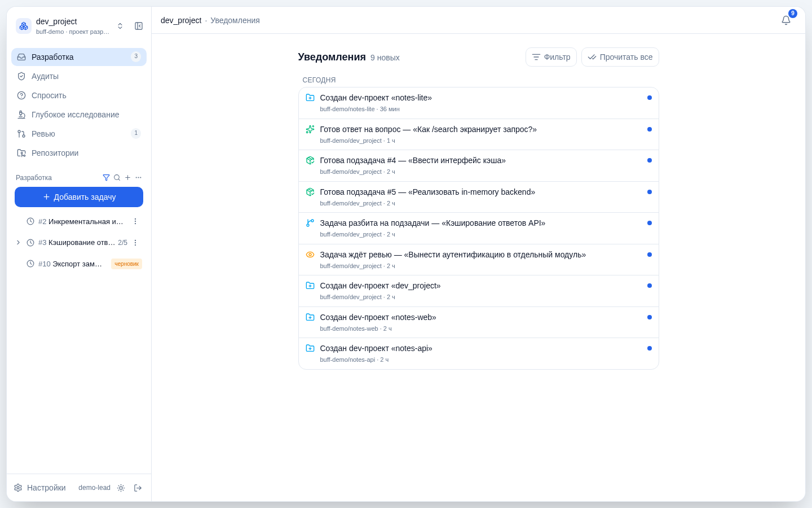This screenshot has height=508, width=812.
Task: Open Глубокое исследование section
Action: point(79,115)
